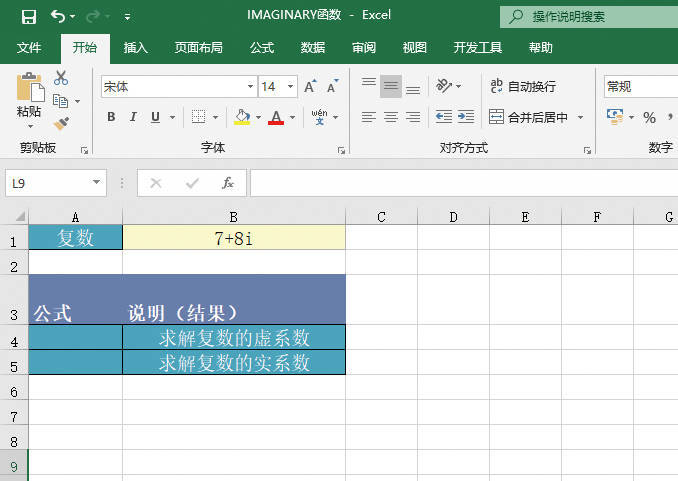The width and height of the screenshot is (678, 481).
Task: Select the Format Painter brush icon
Action: click(61, 123)
